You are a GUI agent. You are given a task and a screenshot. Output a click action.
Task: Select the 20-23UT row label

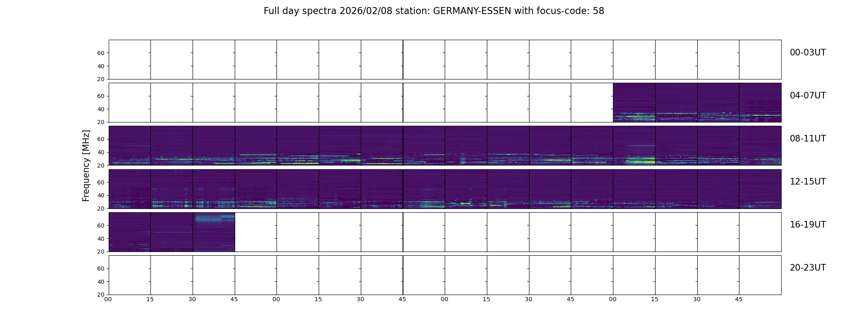[808, 268]
